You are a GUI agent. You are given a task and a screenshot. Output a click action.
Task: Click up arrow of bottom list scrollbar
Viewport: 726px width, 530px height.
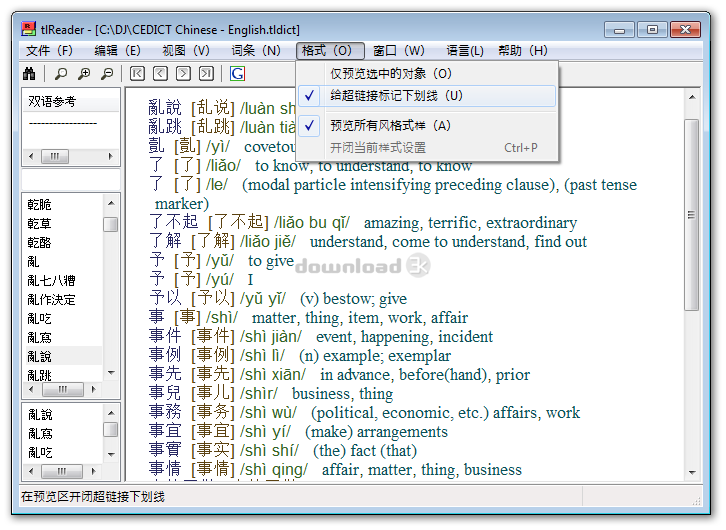111,413
